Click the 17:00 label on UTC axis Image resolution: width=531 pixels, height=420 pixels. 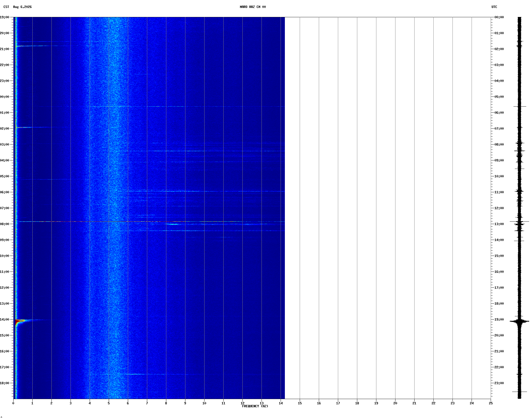click(x=499, y=288)
